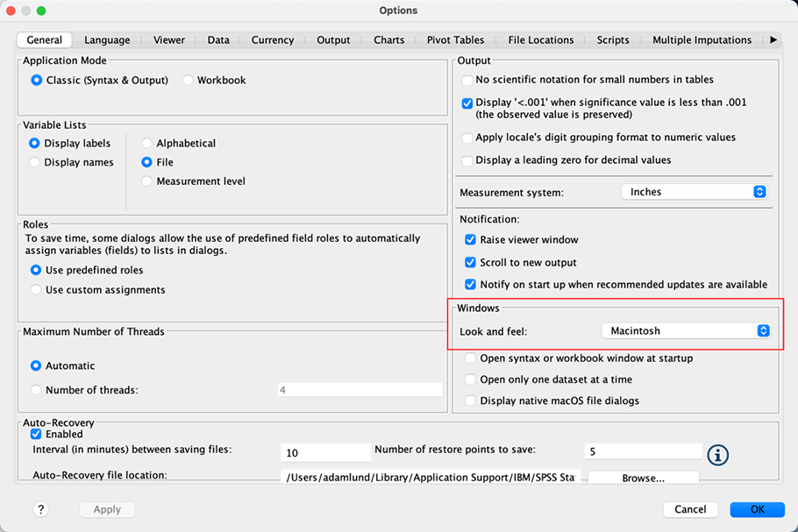
Task: Toggle the Auto-Recovery Enabled checkbox
Action: point(36,434)
